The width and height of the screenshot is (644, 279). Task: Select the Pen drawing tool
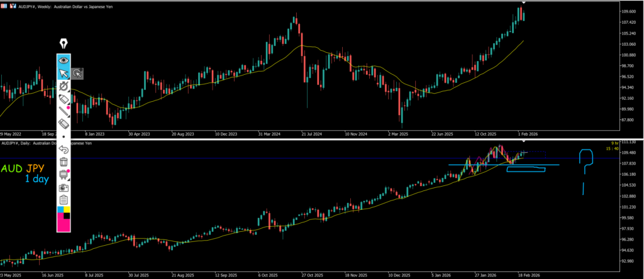(64, 86)
